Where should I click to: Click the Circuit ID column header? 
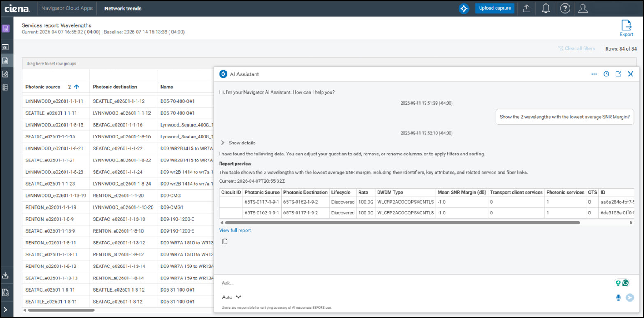(231, 192)
